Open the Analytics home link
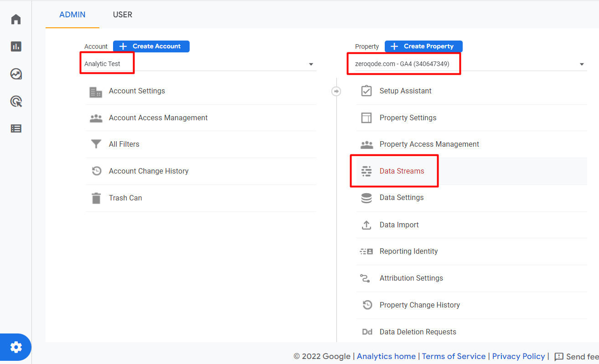This screenshot has width=599, height=364. pos(386,356)
